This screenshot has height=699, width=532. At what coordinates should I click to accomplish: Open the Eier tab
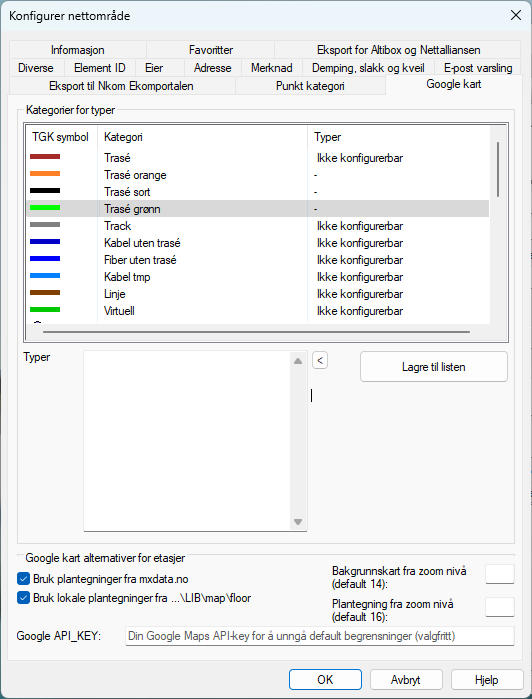coord(155,68)
